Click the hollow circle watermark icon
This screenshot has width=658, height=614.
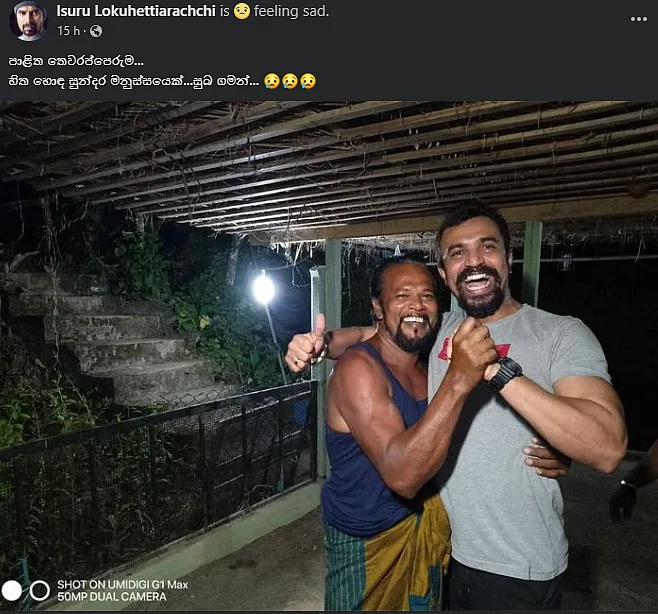click(x=40, y=591)
